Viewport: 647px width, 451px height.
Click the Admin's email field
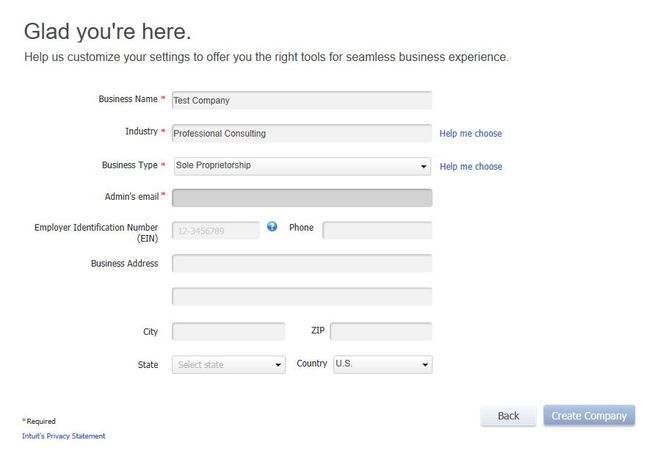[301, 198]
